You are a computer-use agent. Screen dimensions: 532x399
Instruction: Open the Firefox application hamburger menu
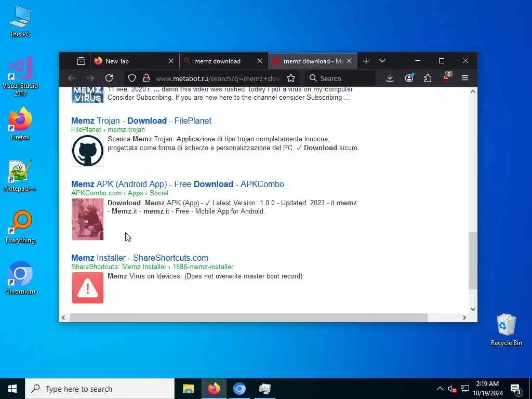(465, 78)
